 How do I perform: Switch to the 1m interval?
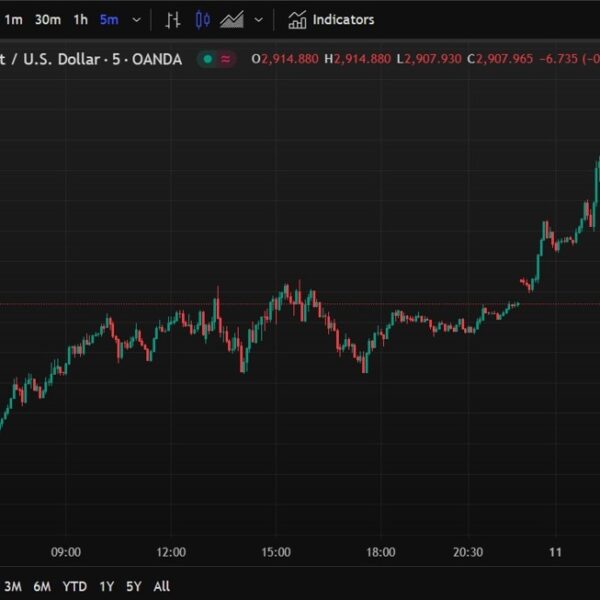(x=13, y=20)
